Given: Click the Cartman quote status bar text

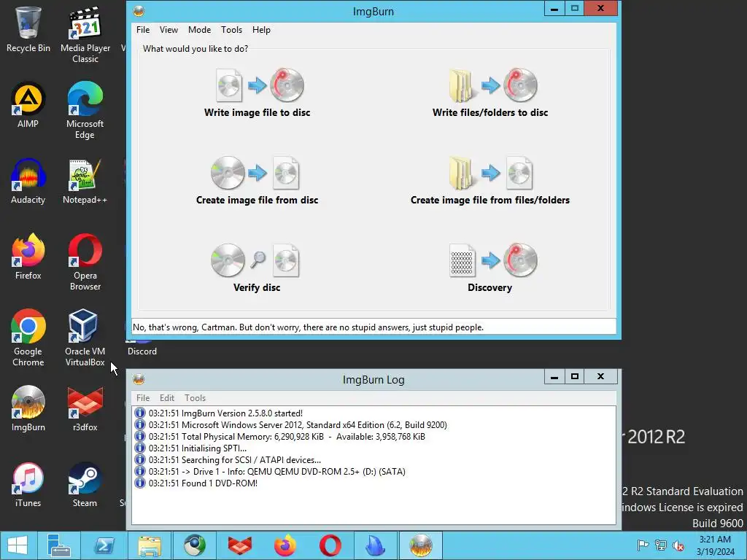Looking at the screenshot, I should point(308,327).
